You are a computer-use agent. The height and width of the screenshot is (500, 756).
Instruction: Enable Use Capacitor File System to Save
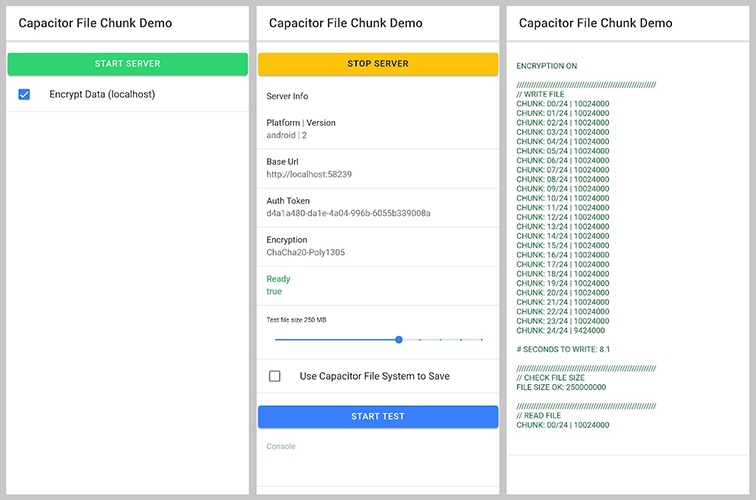[x=275, y=376]
